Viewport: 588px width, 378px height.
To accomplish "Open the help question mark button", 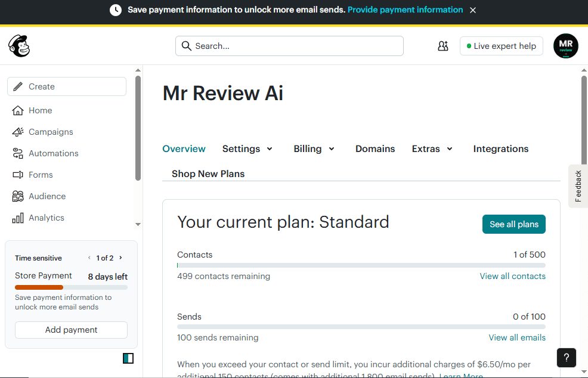I will (567, 358).
